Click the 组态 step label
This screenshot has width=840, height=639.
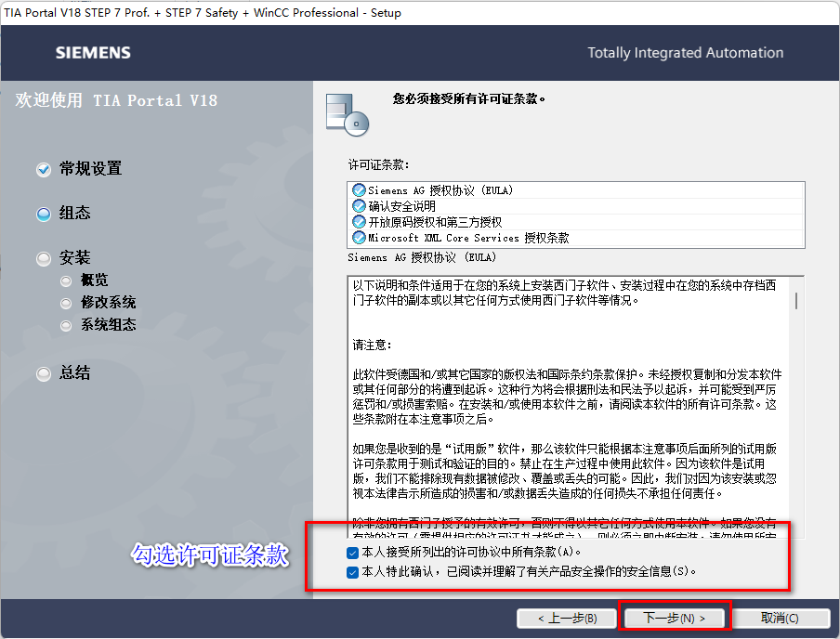[75, 214]
